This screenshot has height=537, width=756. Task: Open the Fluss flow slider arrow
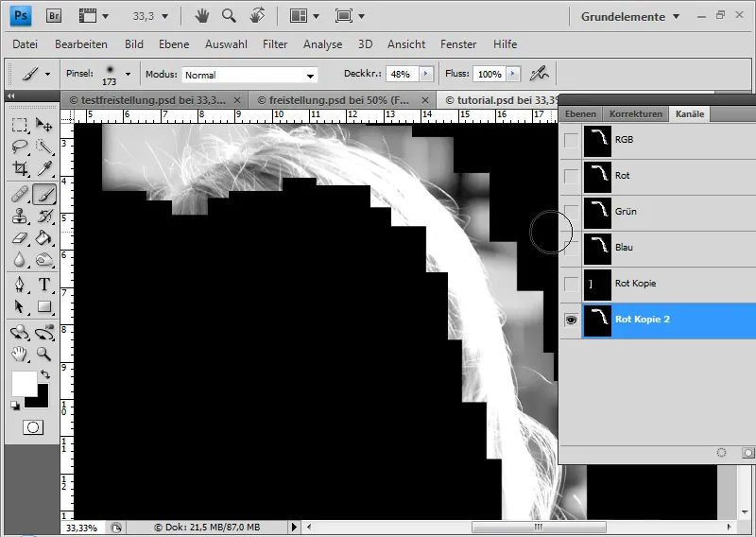coord(513,74)
